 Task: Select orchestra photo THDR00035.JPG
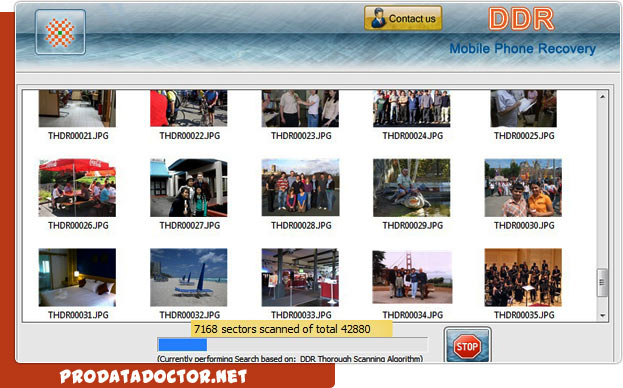pyautogui.click(x=523, y=277)
